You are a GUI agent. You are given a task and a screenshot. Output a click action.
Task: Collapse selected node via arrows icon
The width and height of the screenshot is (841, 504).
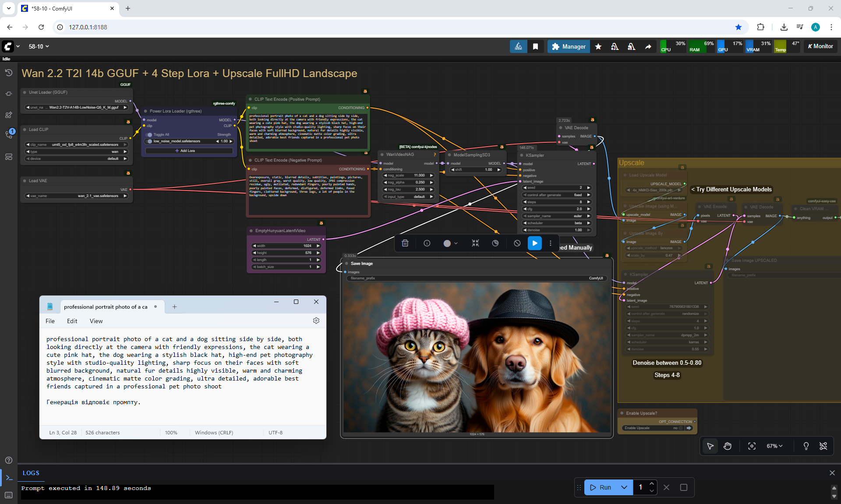pos(475,243)
